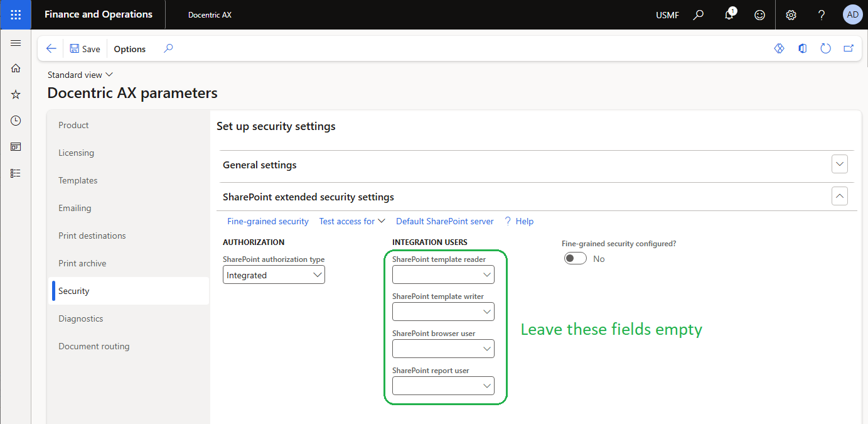Select the Print archive tab
Screen dimensions: 868x424
coord(128,263)
